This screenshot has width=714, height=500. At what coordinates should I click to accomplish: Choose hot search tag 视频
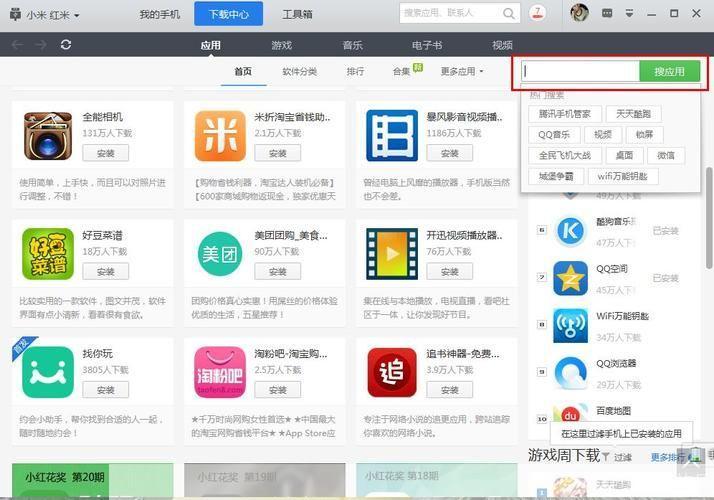click(603, 135)
